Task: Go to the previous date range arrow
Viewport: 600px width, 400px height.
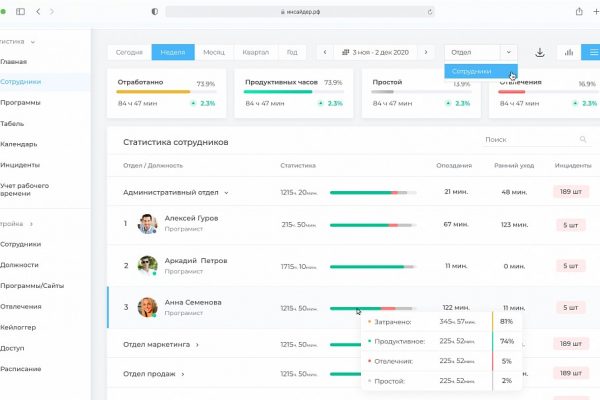Action: pyautogui.click(x=325, y=52)
